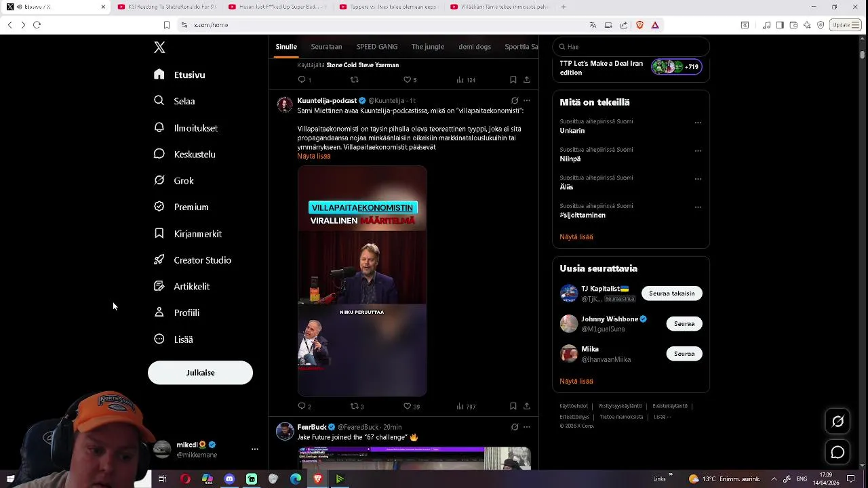Share the Stone Cold Steve Yzerman post
868x488 pixels.
tap(527, 80)
